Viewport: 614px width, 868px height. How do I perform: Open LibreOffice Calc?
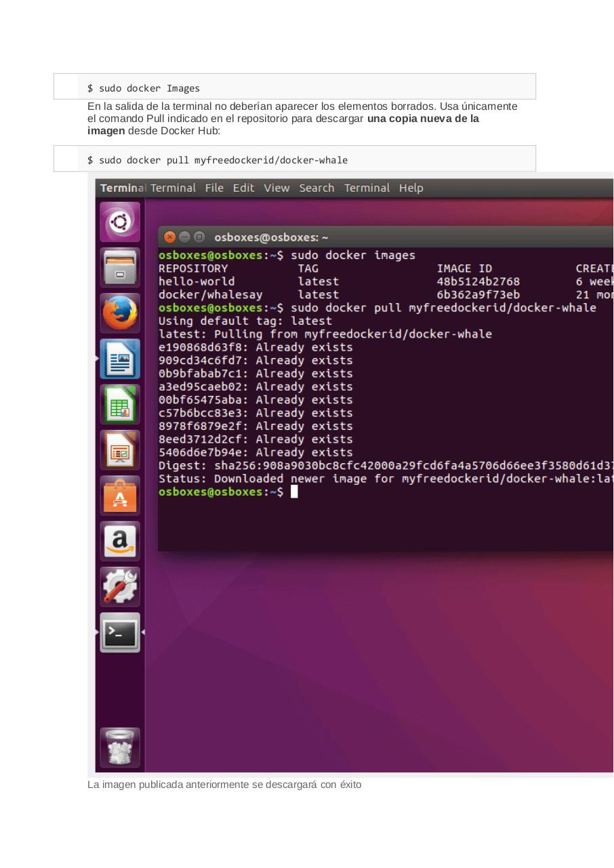[119, 404]
